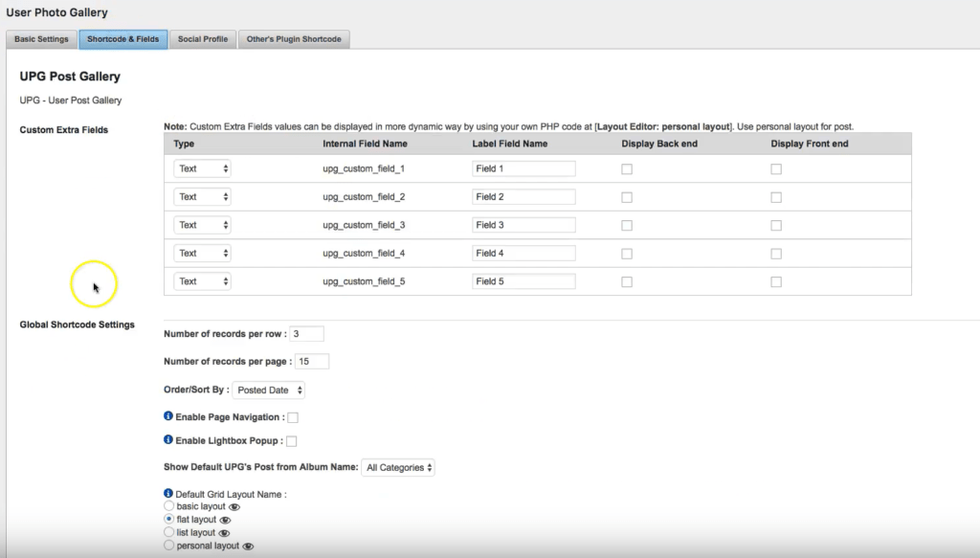Screen dimensions: 980x558
Task: Check Display Back end for Field 4
Action: (x=627, y=254)
